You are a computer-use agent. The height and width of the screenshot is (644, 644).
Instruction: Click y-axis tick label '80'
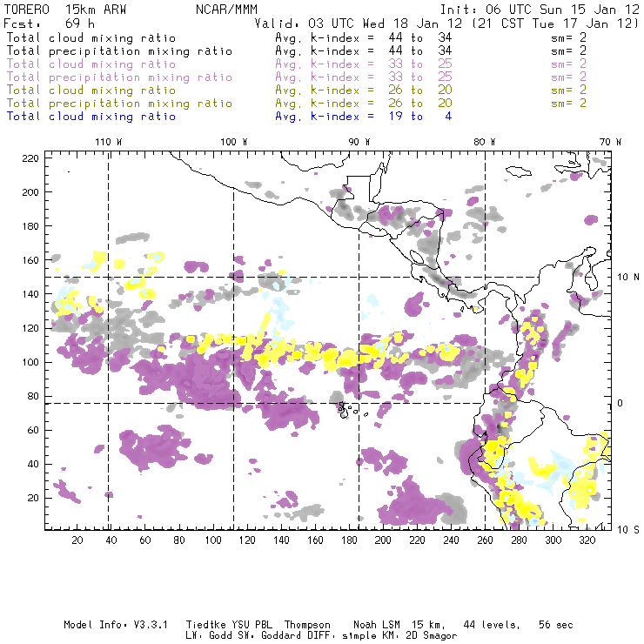tap(34, 396)
